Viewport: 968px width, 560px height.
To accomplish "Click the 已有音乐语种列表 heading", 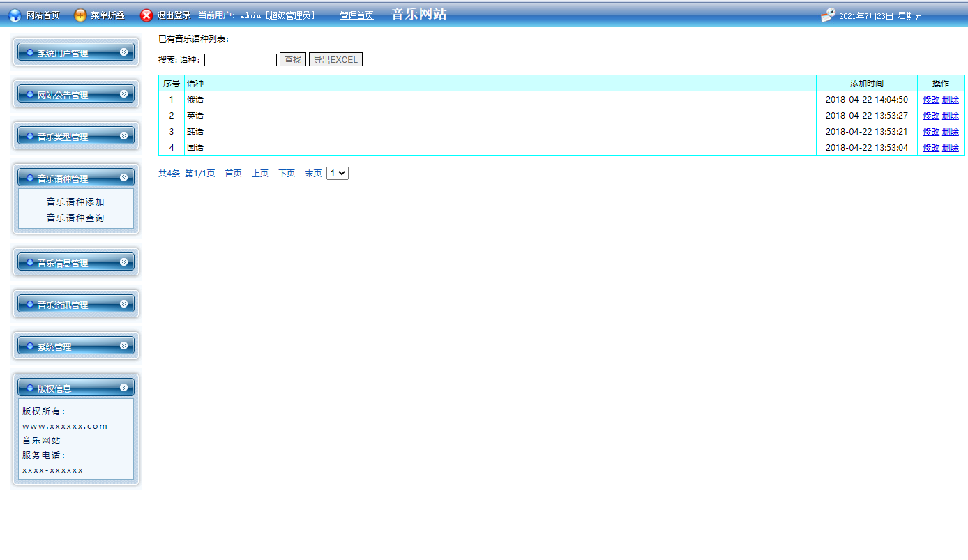I will 193,39.
